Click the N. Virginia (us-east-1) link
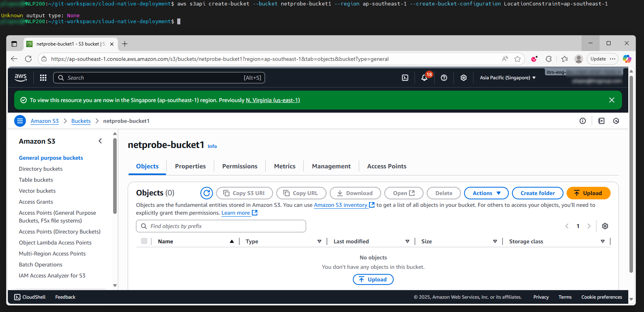The width and height of the screenshot is (644, 312). tap(273, 100)
